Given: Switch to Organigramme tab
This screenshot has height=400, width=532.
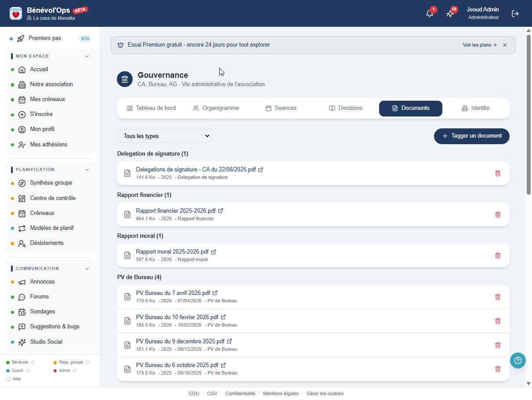Looking at the screenshot, I should pyautogui.click(x=216, y=108).
